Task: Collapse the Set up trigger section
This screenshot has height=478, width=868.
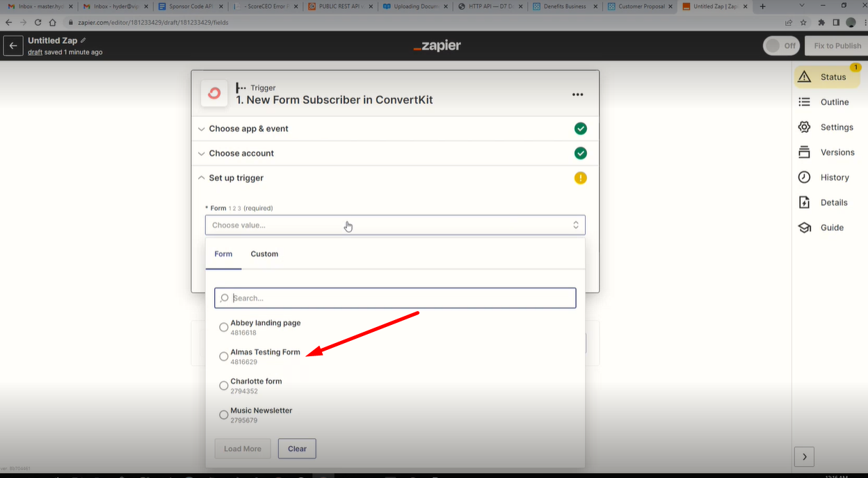Action: [395, 178]
